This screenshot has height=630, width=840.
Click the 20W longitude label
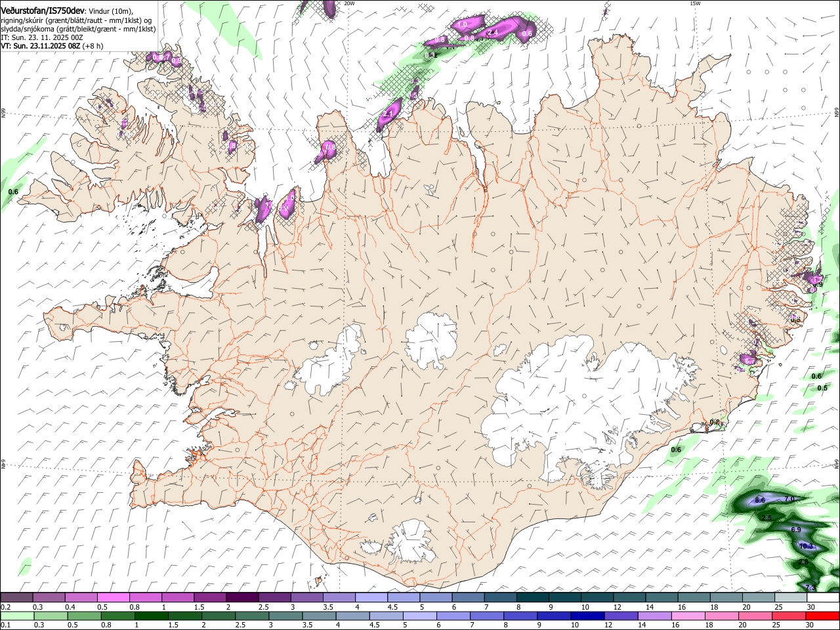[x=349, y=3]
